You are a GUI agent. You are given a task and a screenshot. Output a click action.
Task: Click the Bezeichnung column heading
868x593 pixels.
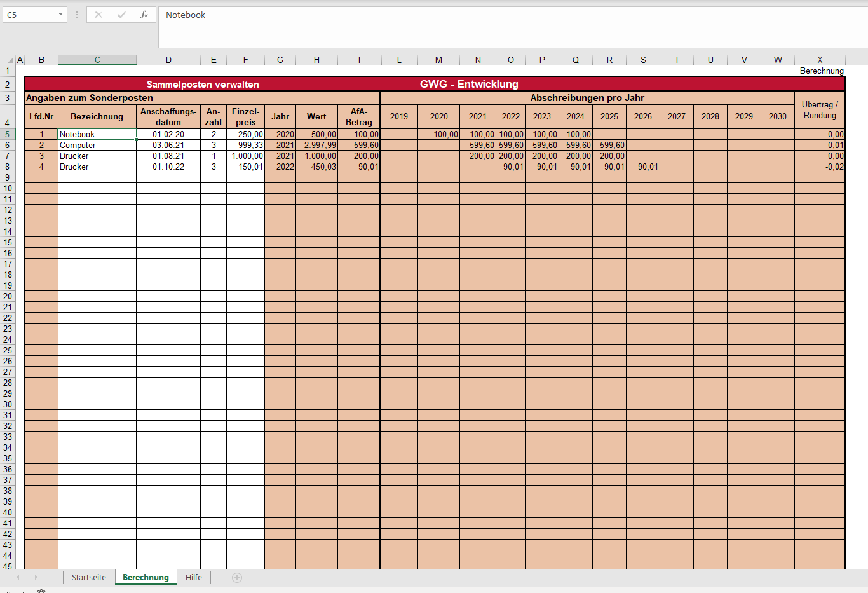pos(97,116)
